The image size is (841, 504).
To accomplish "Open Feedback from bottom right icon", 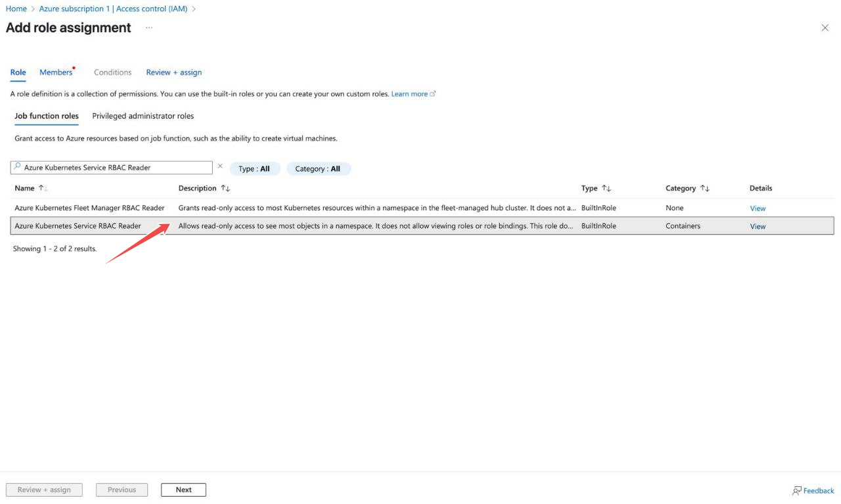I will (x=813, y=490).
